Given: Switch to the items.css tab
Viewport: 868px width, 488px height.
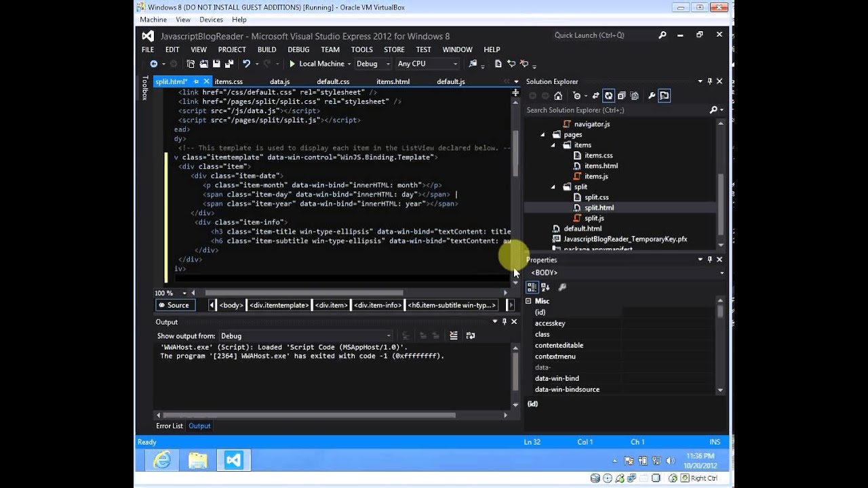Looking at the screenshot, I should point(229,81).
